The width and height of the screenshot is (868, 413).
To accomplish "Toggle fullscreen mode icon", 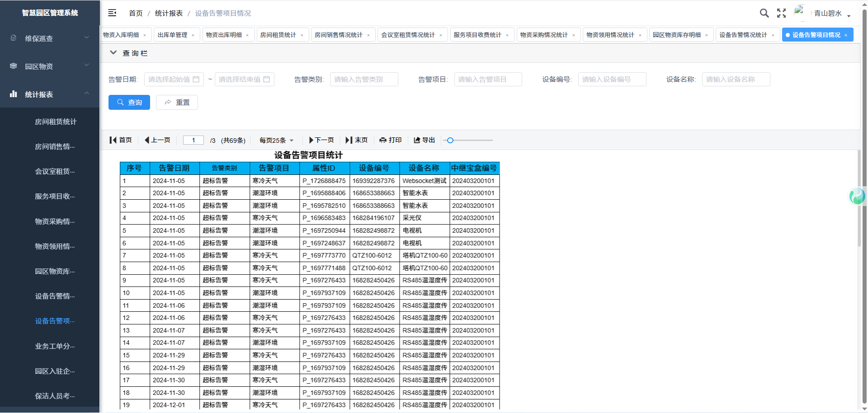I will pyautogui.click(x=781, y=13).
